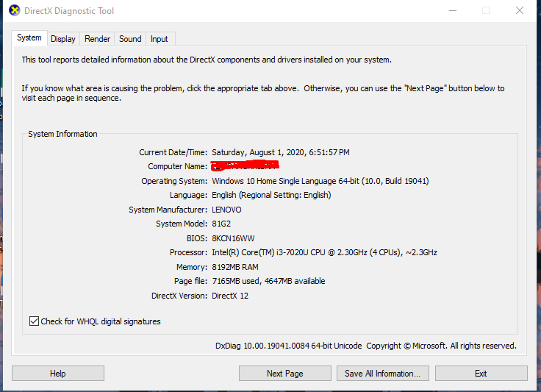Click the System Information group label
The height and width of the screenshot is (392, 541).
(x=62, y=134)
